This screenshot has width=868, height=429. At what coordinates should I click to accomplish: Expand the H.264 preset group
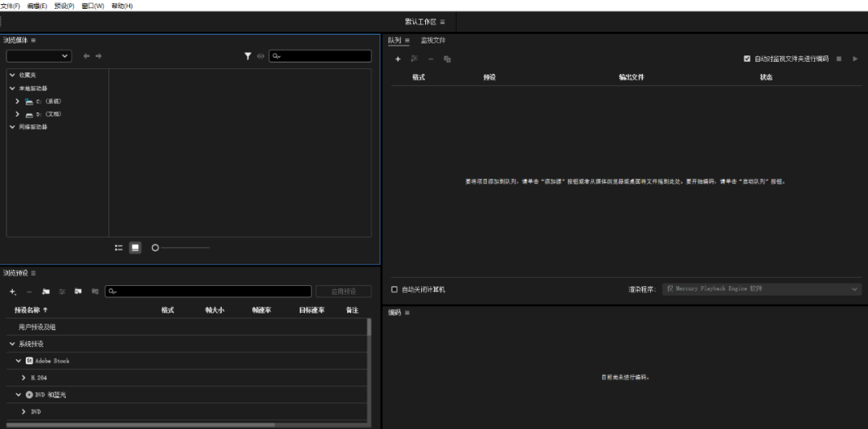(x=24, y=378)
